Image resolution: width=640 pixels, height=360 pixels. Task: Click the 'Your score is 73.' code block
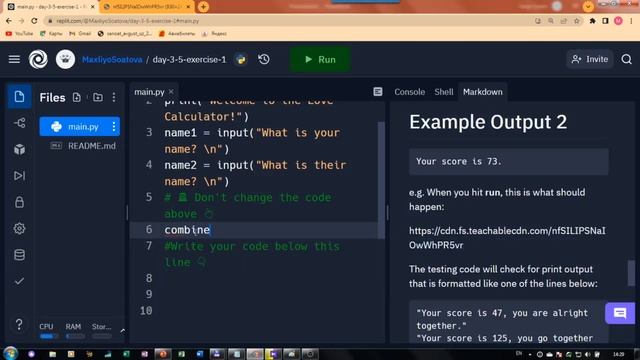click(509, 162)
